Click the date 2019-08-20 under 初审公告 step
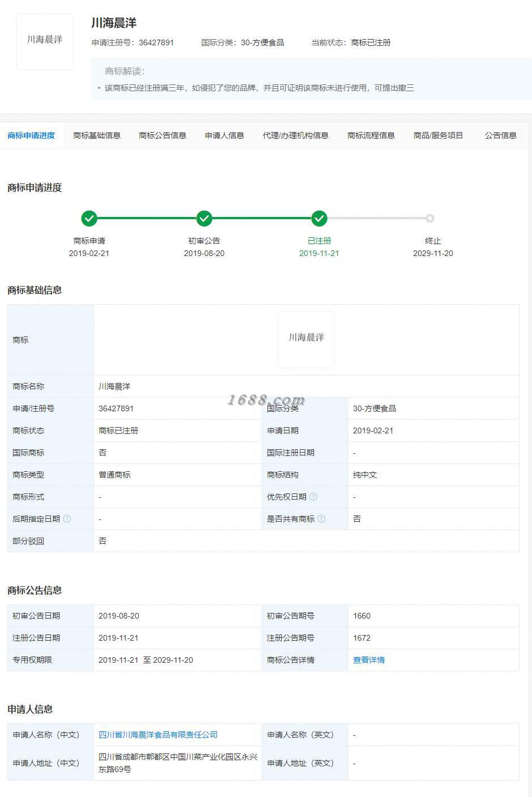 pyautogui.click(x=204, y=253)
